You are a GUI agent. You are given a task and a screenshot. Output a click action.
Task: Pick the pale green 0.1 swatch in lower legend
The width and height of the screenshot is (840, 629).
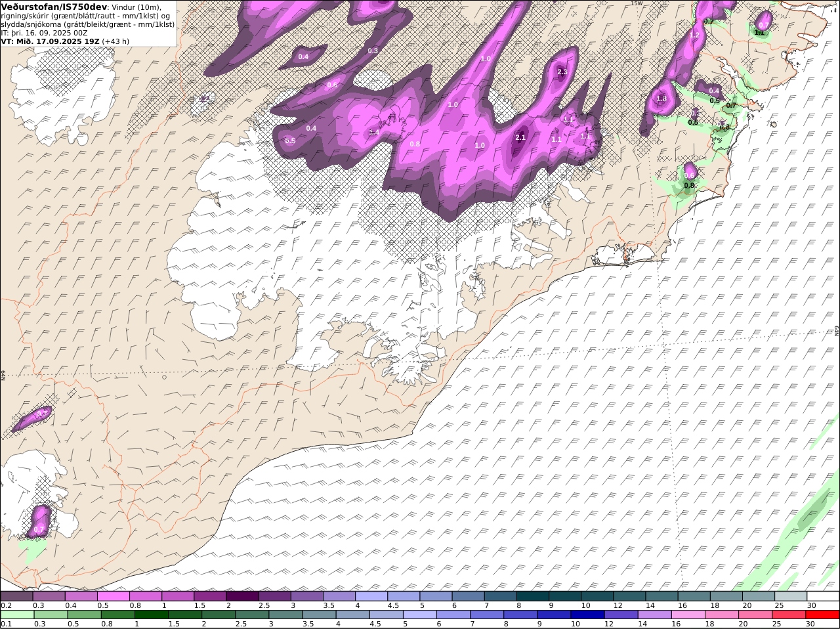tap(17, 615)
